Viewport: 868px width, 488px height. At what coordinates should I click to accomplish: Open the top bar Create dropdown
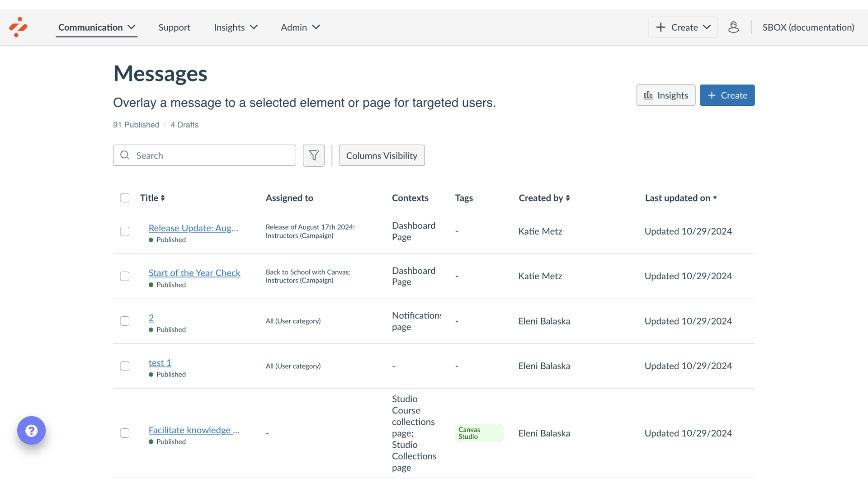click(683, 27)
